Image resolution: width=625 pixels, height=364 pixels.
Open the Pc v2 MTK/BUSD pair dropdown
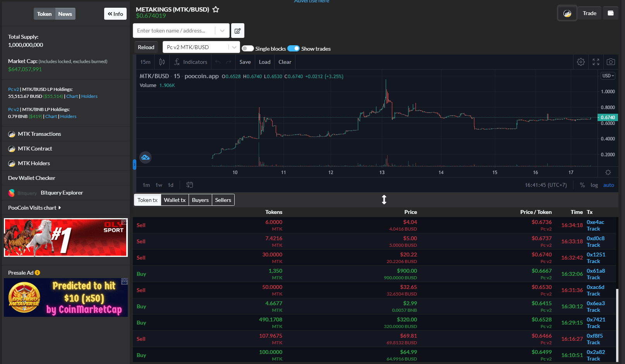coord(201,47)
